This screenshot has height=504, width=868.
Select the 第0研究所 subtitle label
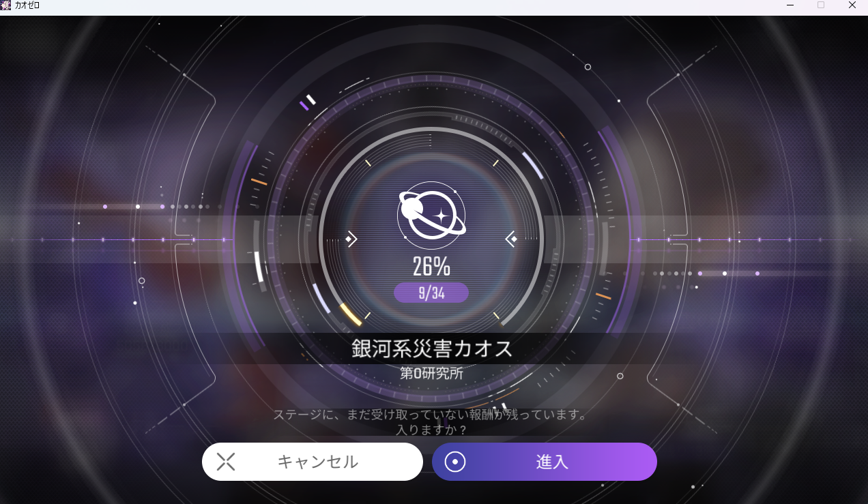(x=431, y=374)
